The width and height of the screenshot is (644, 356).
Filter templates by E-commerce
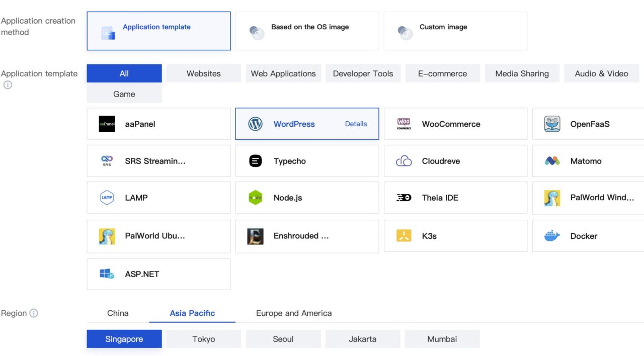pos(442,73)
